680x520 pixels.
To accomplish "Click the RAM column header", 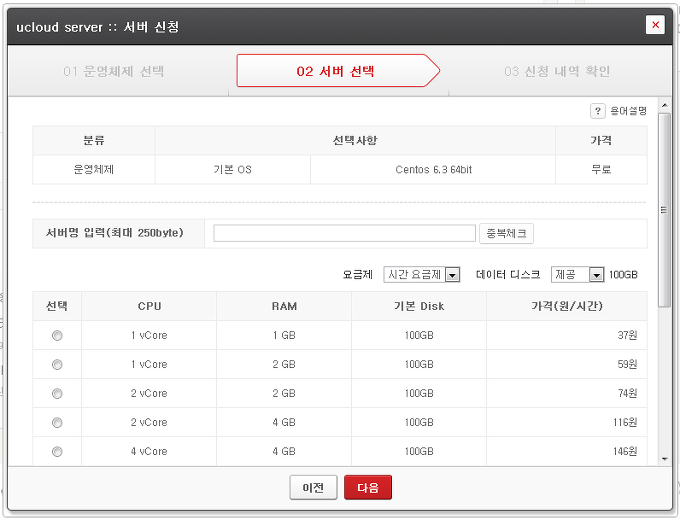I will pos(284,306).
